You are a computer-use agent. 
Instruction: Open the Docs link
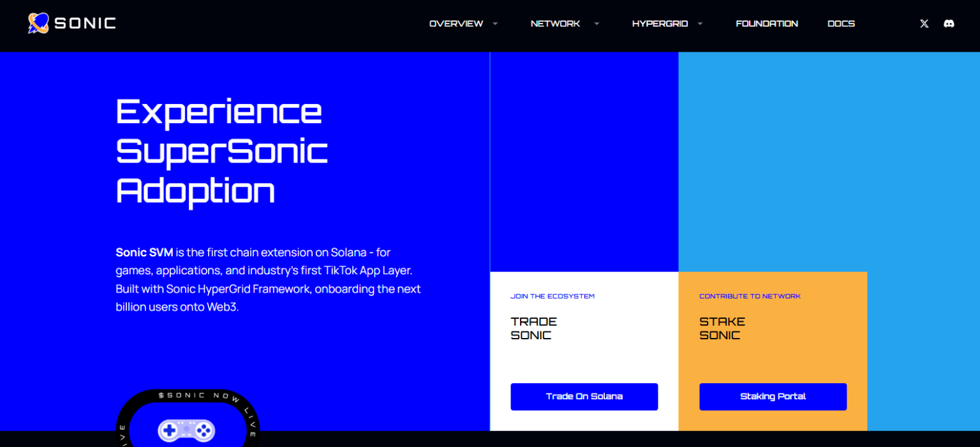coord(841,24)
